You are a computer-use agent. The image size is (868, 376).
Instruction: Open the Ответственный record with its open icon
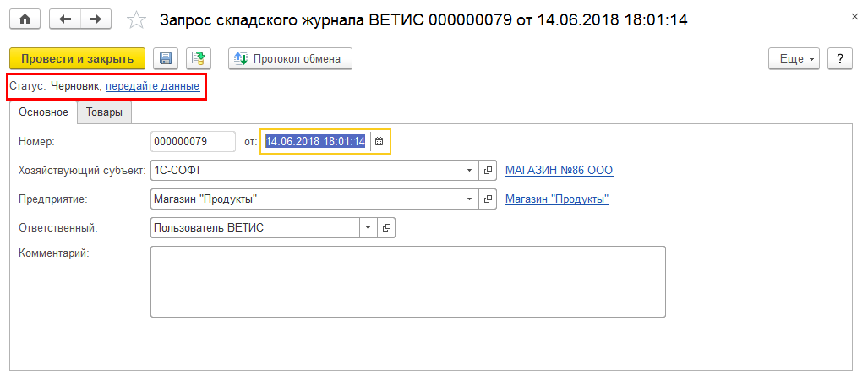(386, 228)
